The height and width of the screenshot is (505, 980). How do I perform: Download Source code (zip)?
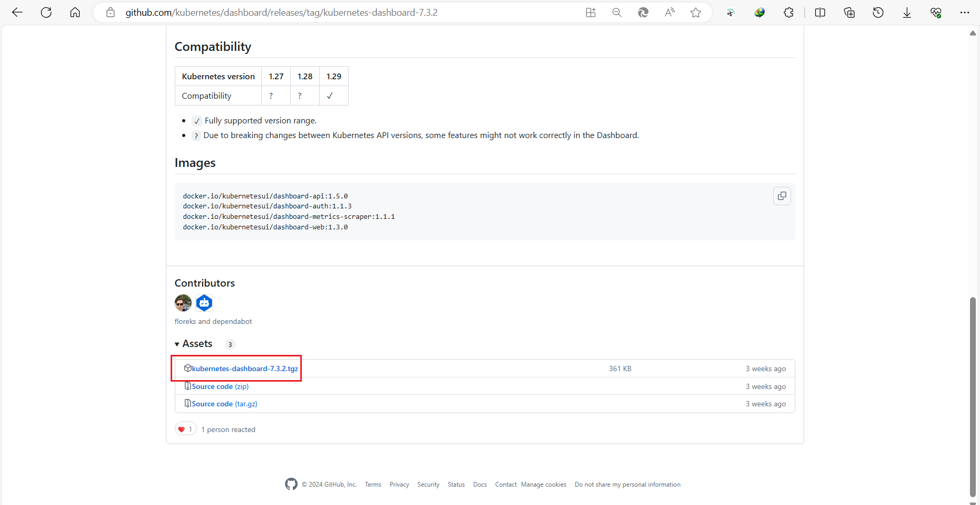coord(220,386)
